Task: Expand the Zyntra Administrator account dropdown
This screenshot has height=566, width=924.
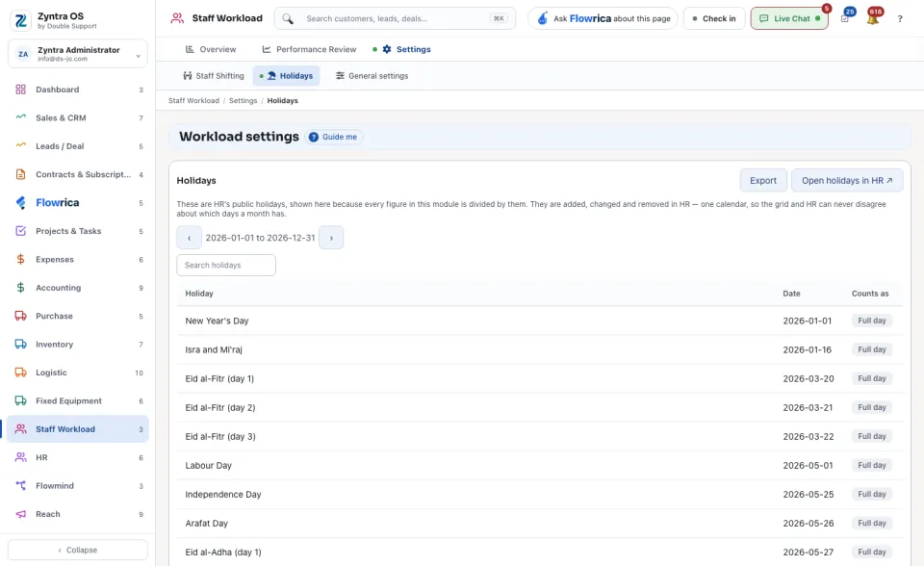Action: point(78,54)
